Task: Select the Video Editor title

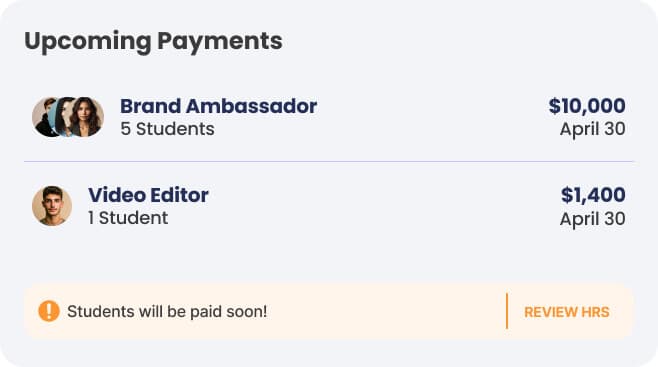Action: pos(148,195)
